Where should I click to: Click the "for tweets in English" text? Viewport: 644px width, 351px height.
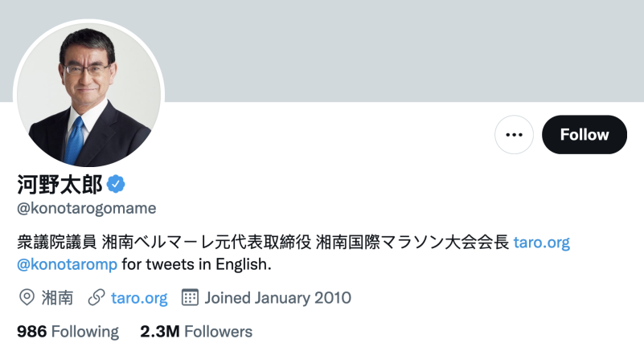tap(197, 263)
